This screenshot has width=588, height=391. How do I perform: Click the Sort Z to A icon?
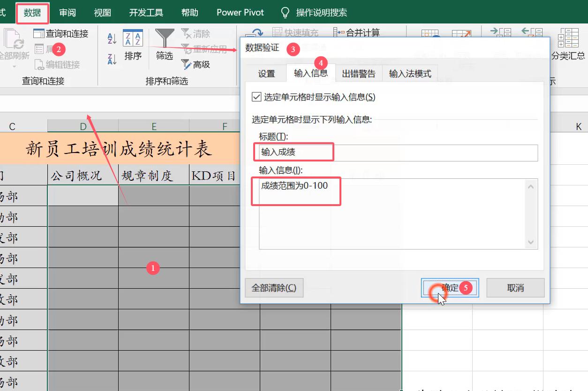tap(112, 59)
